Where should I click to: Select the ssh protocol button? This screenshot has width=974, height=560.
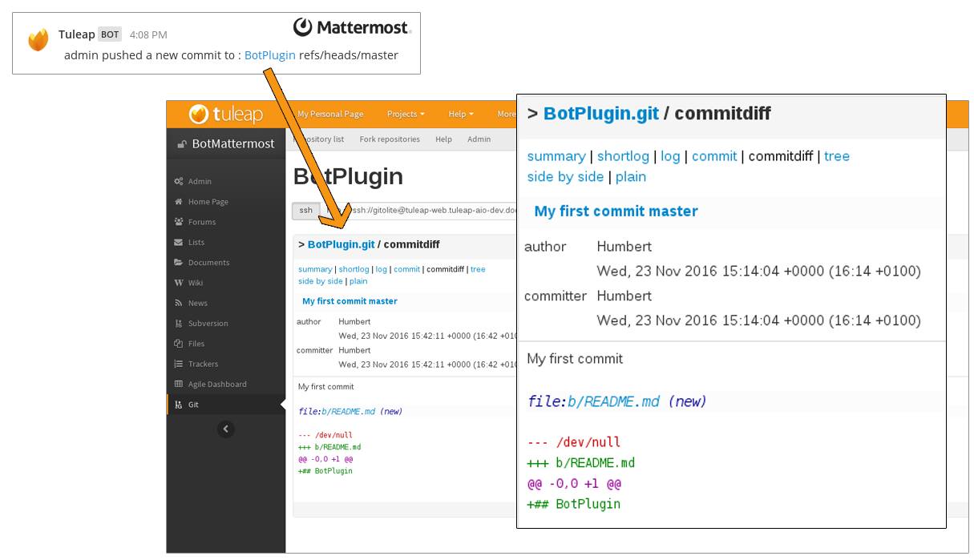point(306,211)
